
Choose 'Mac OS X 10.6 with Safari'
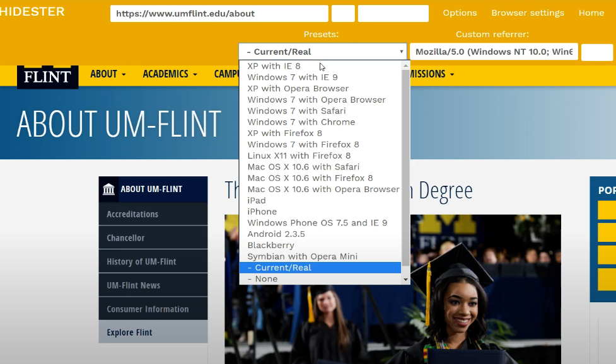coord(320,167)
